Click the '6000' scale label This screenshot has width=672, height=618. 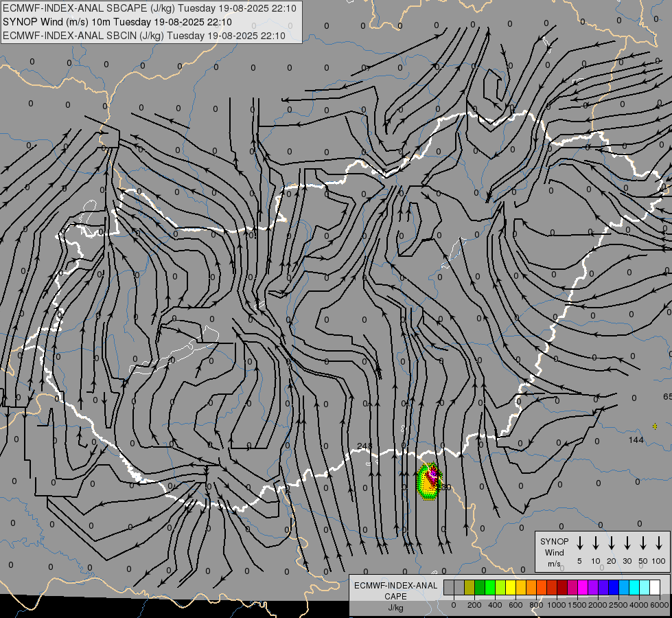point(659,605)
